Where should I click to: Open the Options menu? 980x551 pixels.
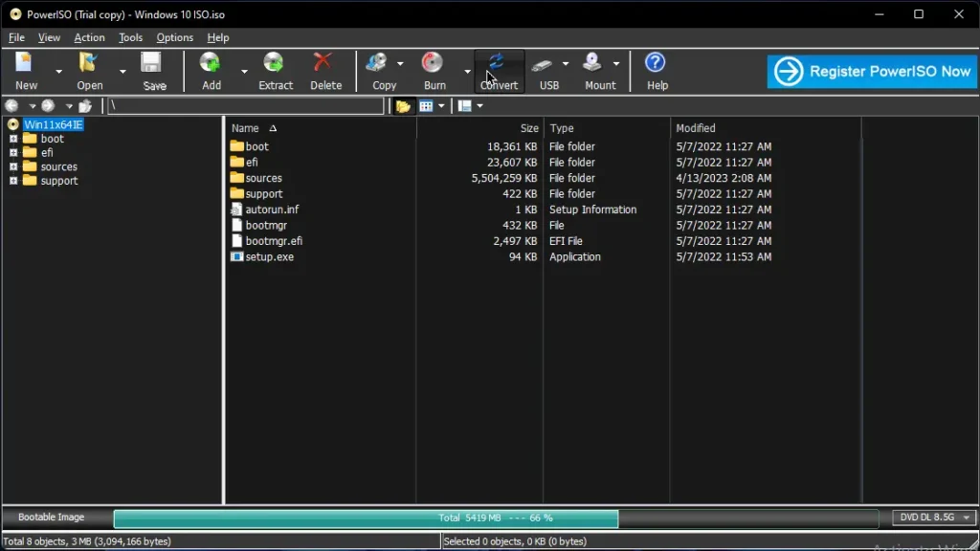[174, 37]
